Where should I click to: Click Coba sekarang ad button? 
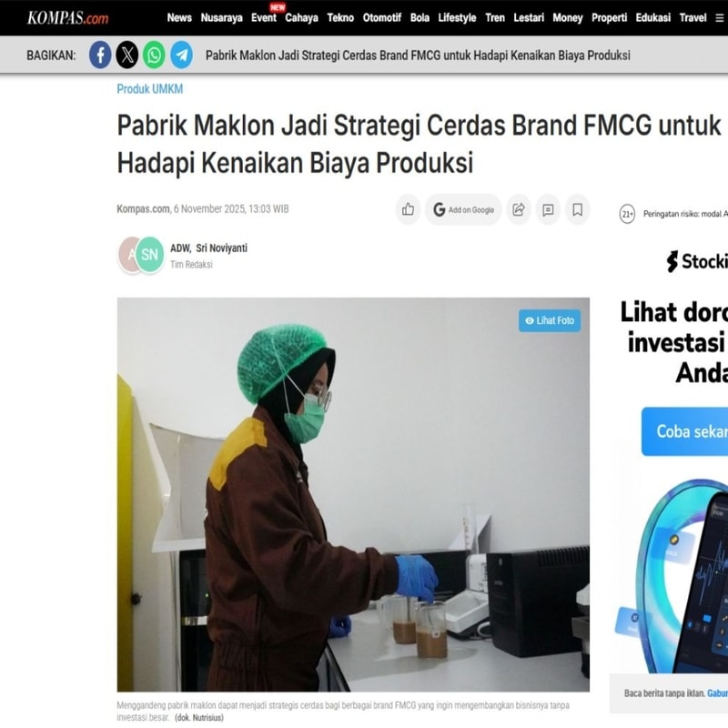pyautogui.click(x=685, y=431)
